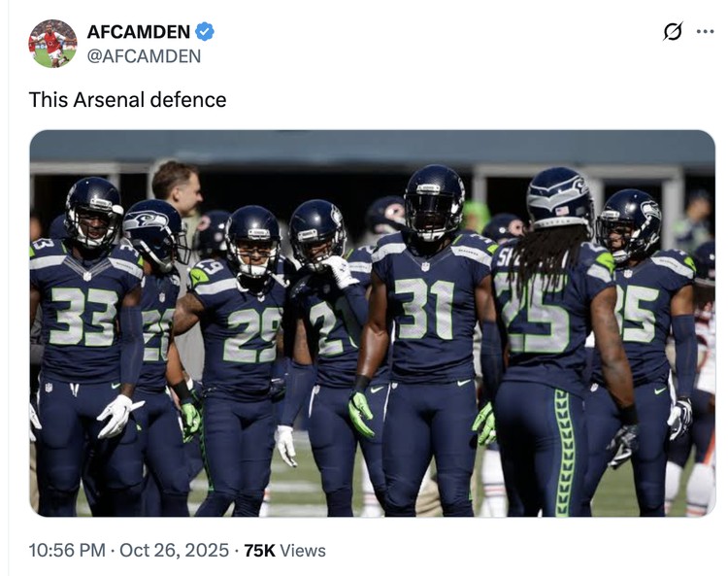This screenshot has width=728, height=576.
Task: Click the man without helmet in background
Action: [x=178, y=186]
